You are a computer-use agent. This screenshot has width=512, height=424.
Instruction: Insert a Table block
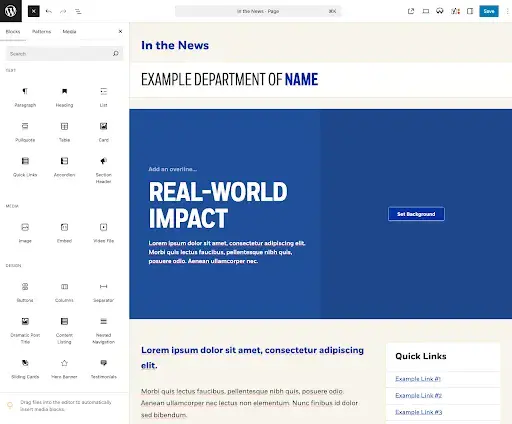[x=64, y=132]
